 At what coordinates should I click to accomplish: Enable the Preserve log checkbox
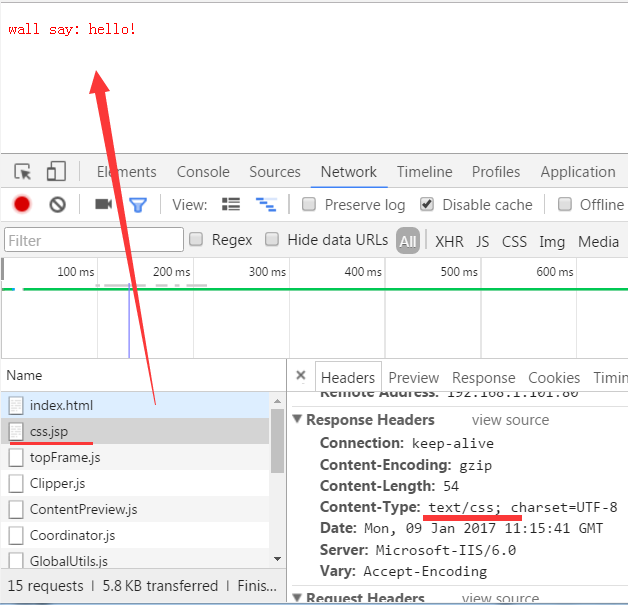click(x=309, y=204)
